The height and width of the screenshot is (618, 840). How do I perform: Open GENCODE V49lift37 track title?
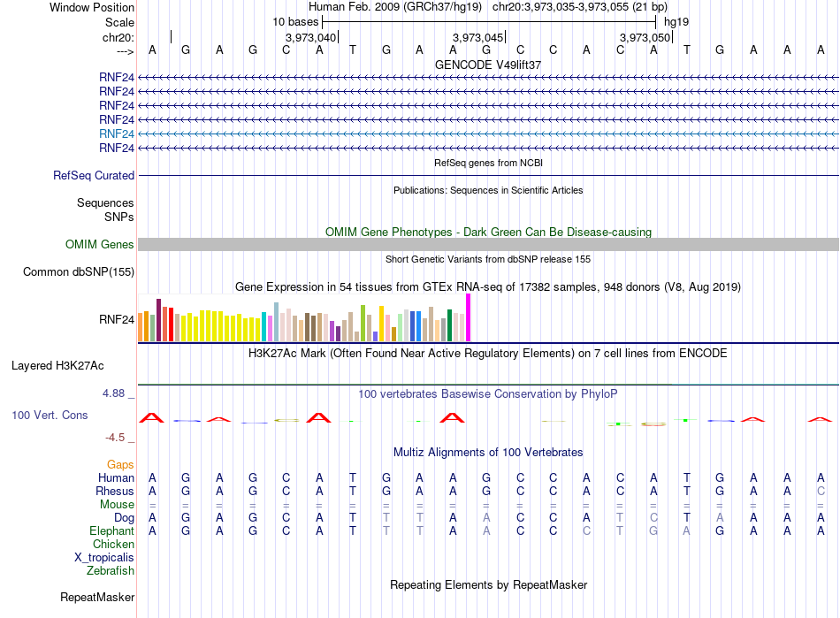488,65
